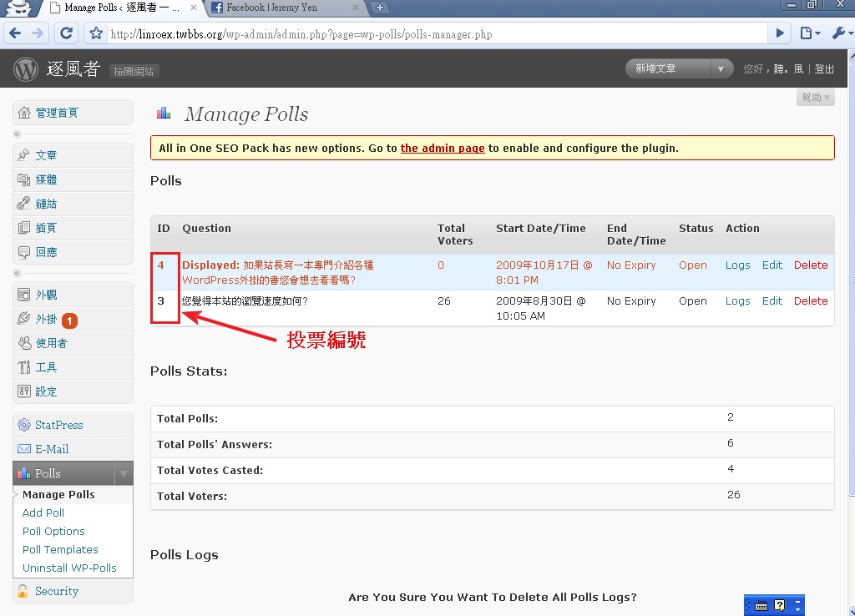Click the vertical page scrollbar
855x616 pixels.
click(851, 278)
